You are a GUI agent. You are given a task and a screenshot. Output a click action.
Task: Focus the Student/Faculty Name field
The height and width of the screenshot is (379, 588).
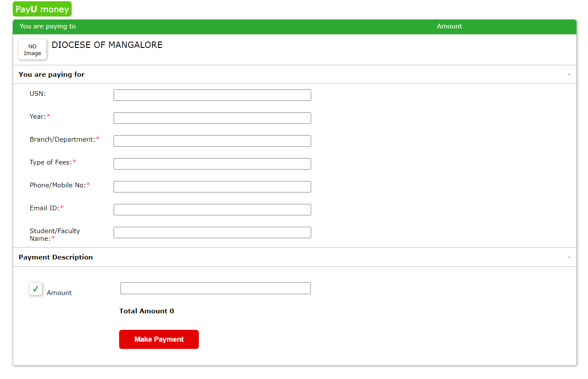212,232
